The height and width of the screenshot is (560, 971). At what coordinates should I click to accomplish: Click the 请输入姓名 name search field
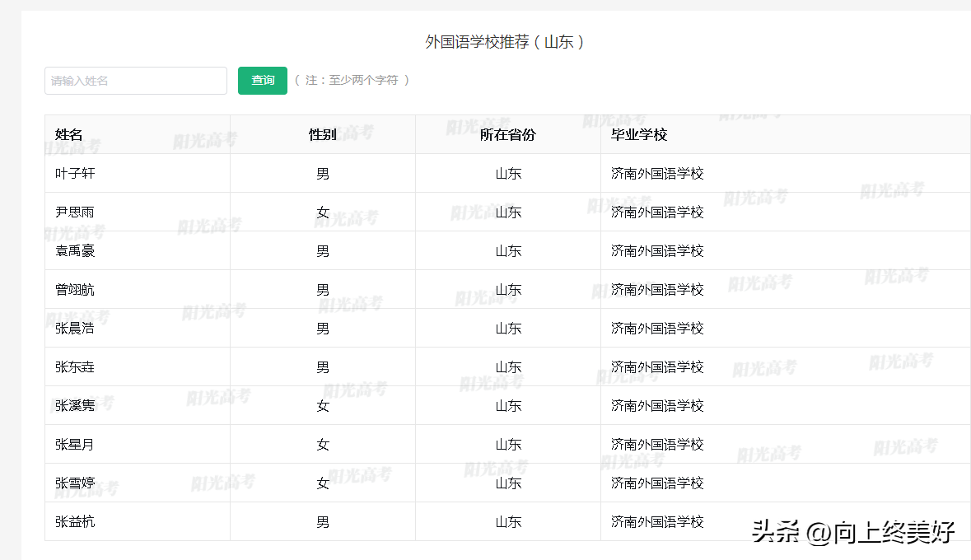pos(135,81)
